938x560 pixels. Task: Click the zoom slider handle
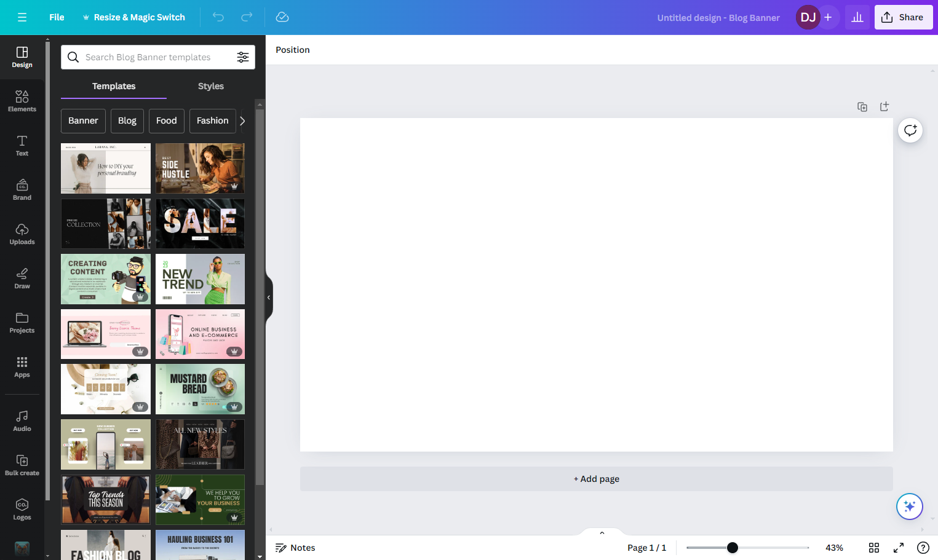point(732,548)
